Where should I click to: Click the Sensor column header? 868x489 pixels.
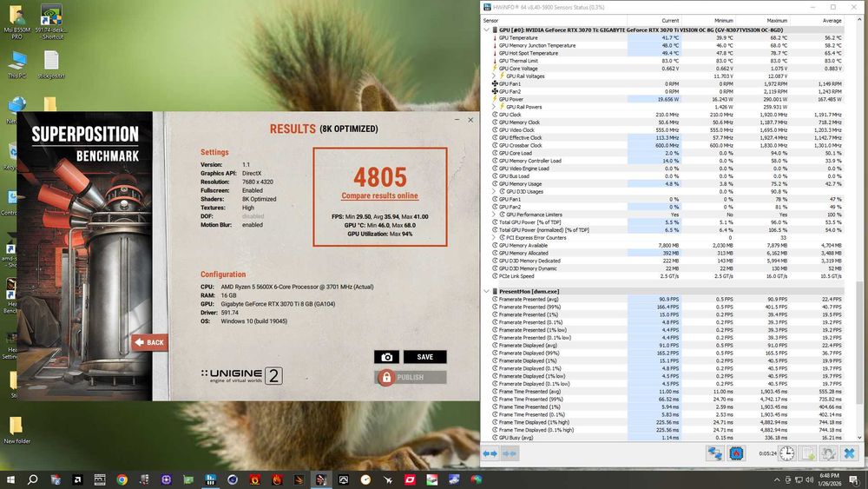tap(490, 21)
